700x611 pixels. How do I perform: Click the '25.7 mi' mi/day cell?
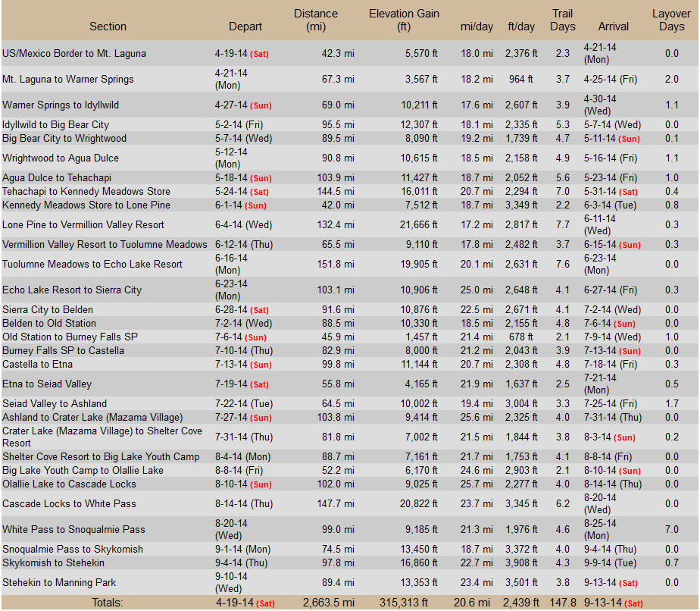pyautogui.click(x=477, y=484)
